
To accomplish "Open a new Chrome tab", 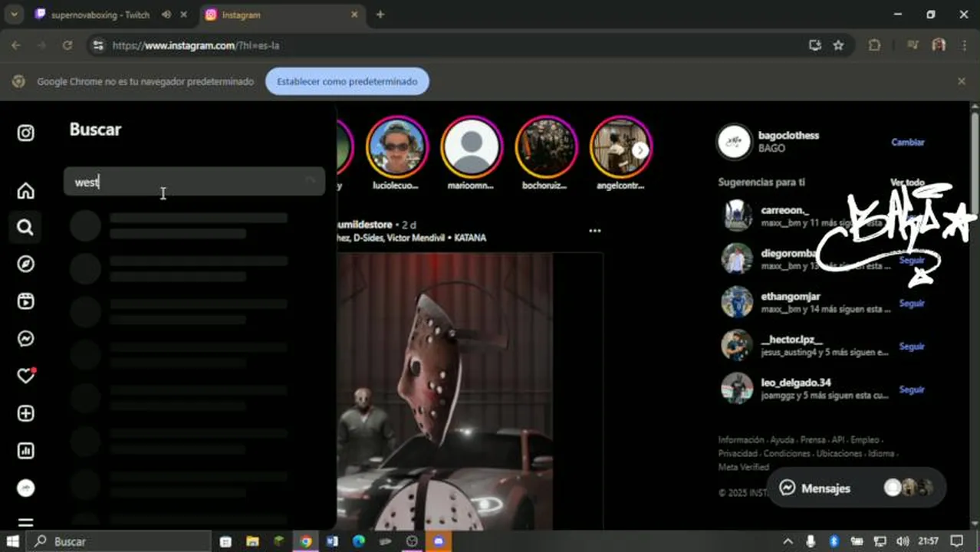I will (380, 15).
